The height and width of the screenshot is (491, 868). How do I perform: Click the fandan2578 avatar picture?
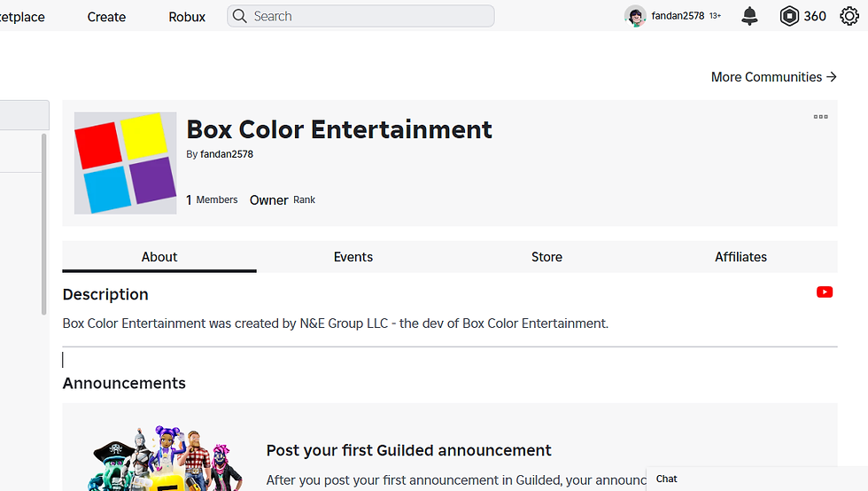635,16
